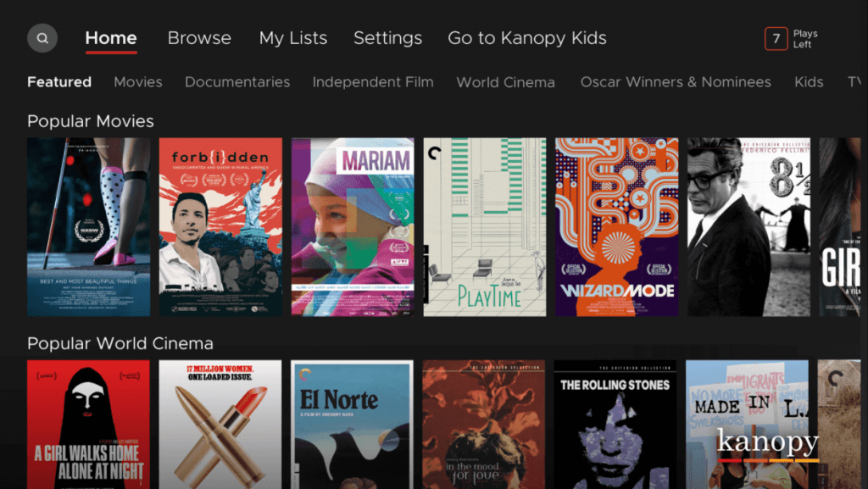Choose the PlayTime movie poster
This screenshot has height=489, width=868.
point(484,227)
